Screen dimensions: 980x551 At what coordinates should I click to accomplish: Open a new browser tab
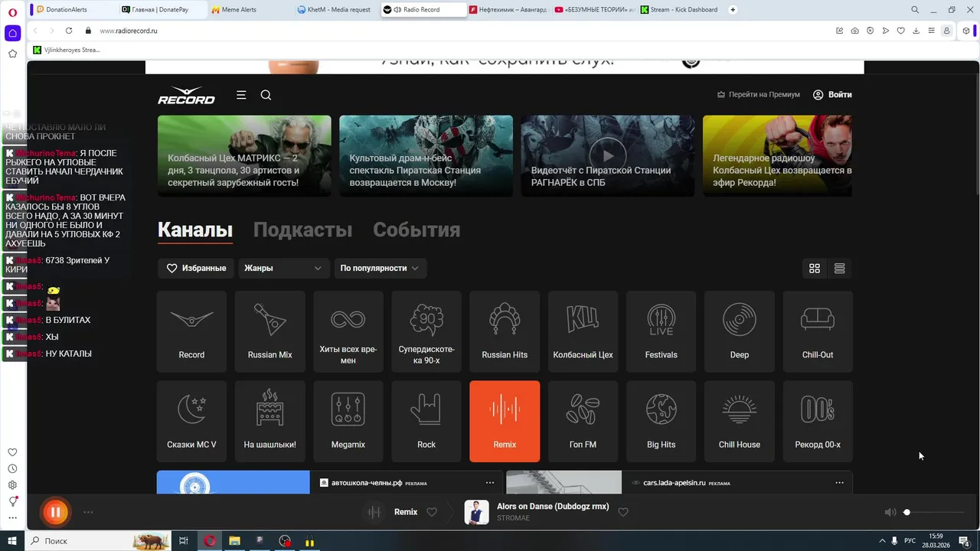(x=733, y=10)
